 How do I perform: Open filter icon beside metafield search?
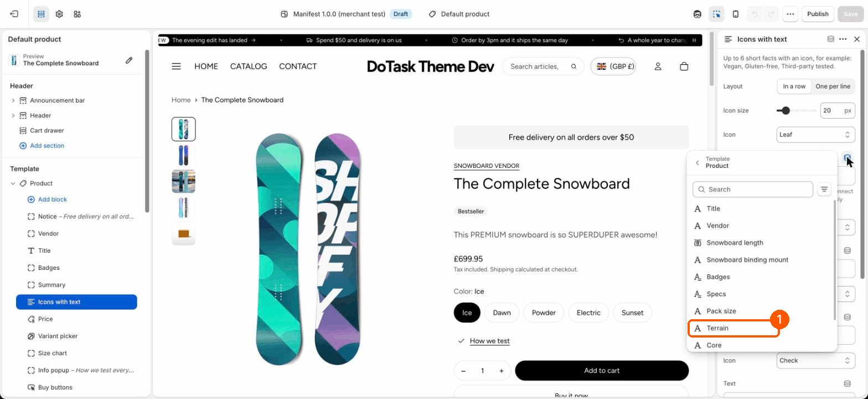(824, 190)
